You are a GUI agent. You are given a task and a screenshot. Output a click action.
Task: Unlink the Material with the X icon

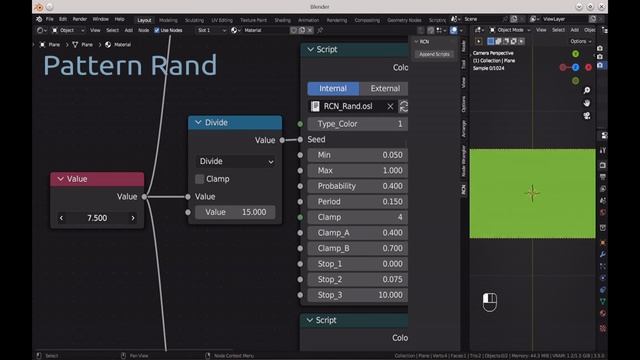click(310, 30)
